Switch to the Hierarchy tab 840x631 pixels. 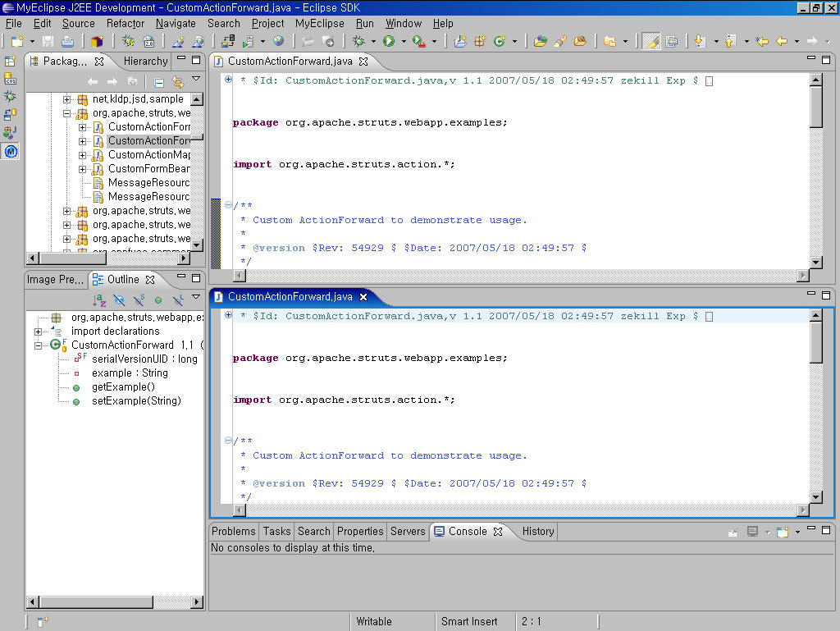(x=145, y=61)
